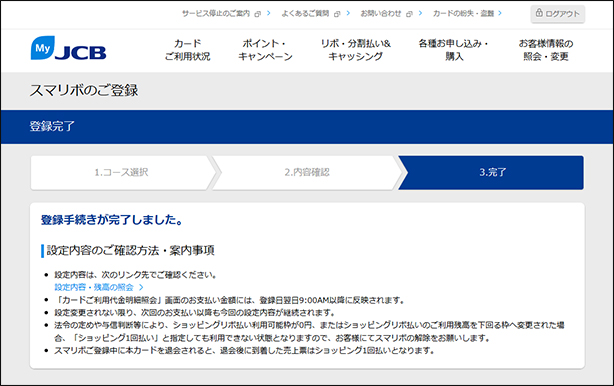Open 各種お申し込み・購入 menu
614x386 pixels.
pyautogui.click(x=454, y=50)
